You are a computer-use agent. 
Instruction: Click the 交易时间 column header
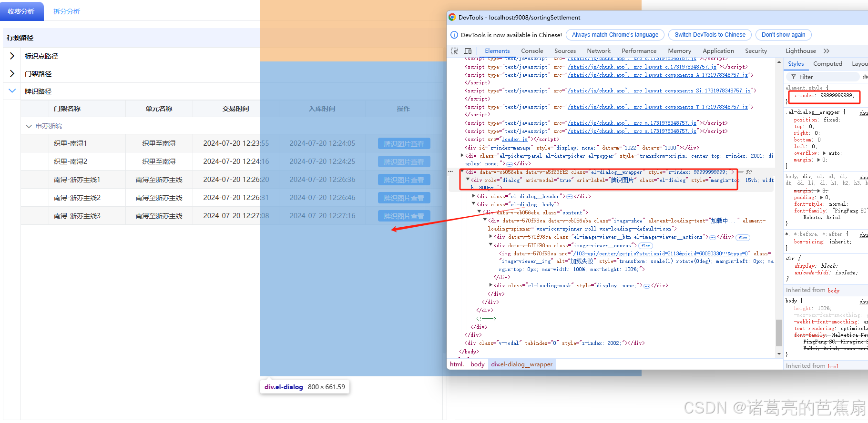pyautogui.click(x=235, y=109)
